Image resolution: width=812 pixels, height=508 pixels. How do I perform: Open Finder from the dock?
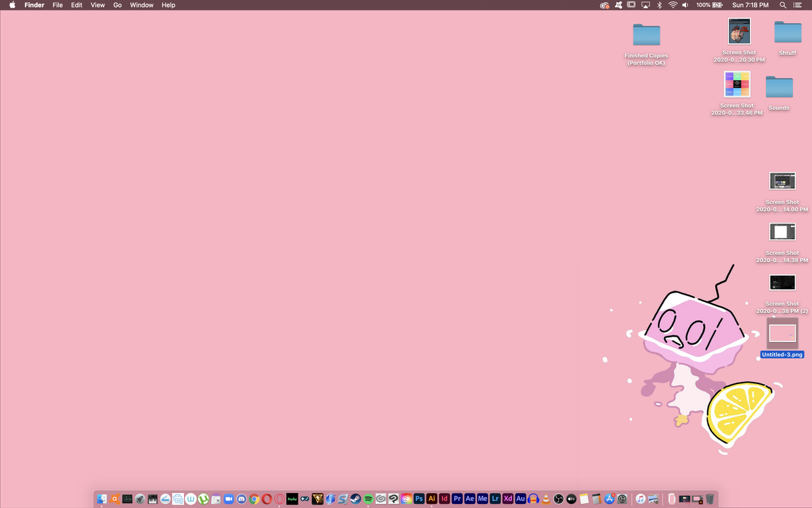(102, 499)
